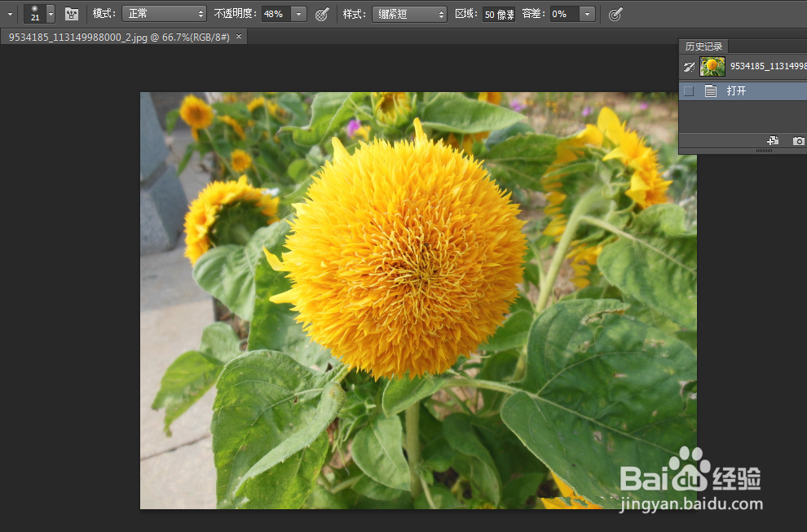The height and width of the screenshot is (532, 807).
Task: Select snapshot name 9534185_11314998 in history
Action: point(769,66)
